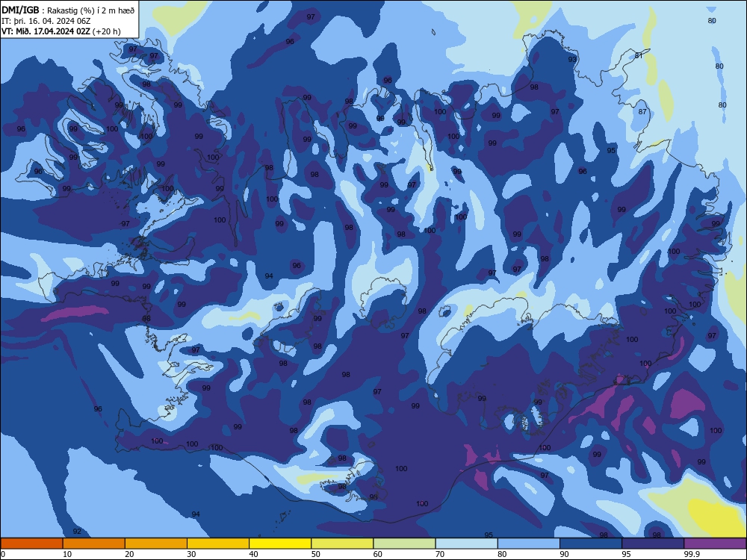This screenshot has height=560, width=747.
Task: Click the '93' humidity value on map
Action: click(572, 60)
